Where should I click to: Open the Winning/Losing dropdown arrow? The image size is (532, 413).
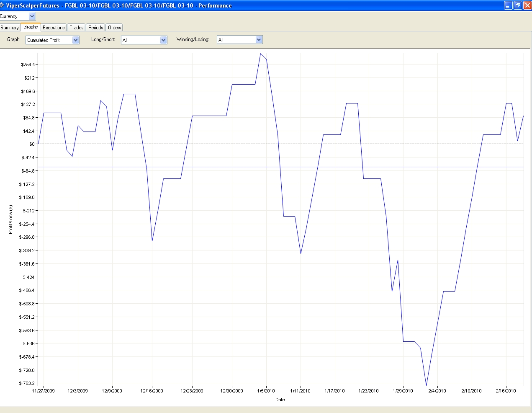259,40
